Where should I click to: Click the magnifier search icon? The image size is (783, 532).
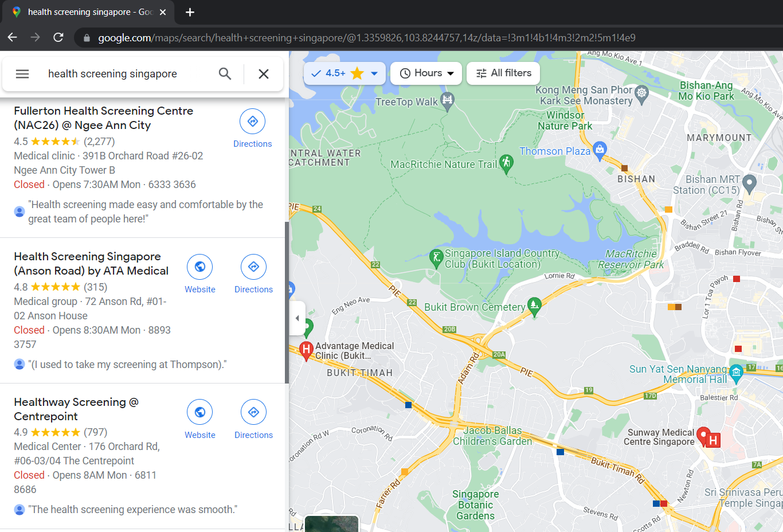pos(225,74)
